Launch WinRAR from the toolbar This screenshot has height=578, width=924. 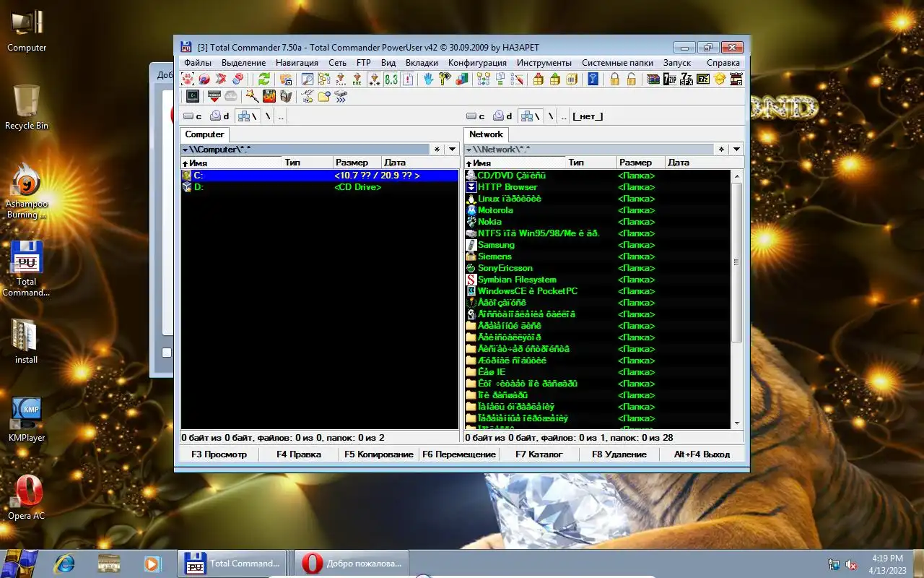pyautogui.click(x=653, y=79)
